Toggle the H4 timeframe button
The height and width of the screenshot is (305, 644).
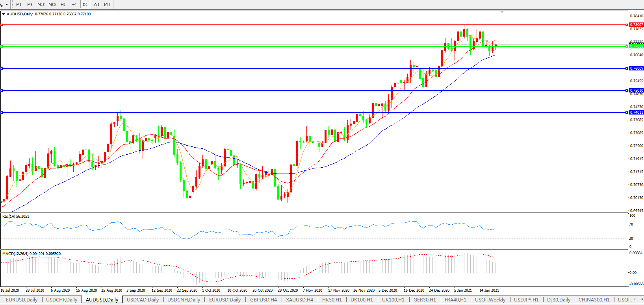74,4
